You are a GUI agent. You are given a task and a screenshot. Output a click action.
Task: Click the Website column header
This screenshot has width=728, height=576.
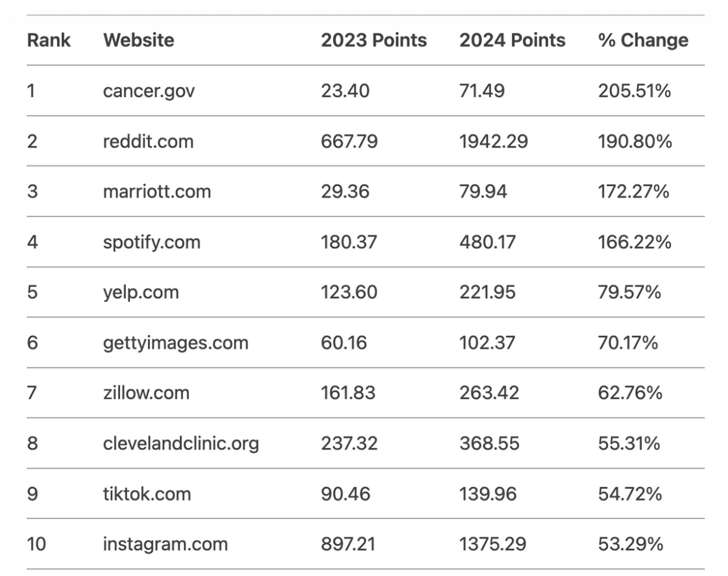pyautogui.click(x=139, y=40)
